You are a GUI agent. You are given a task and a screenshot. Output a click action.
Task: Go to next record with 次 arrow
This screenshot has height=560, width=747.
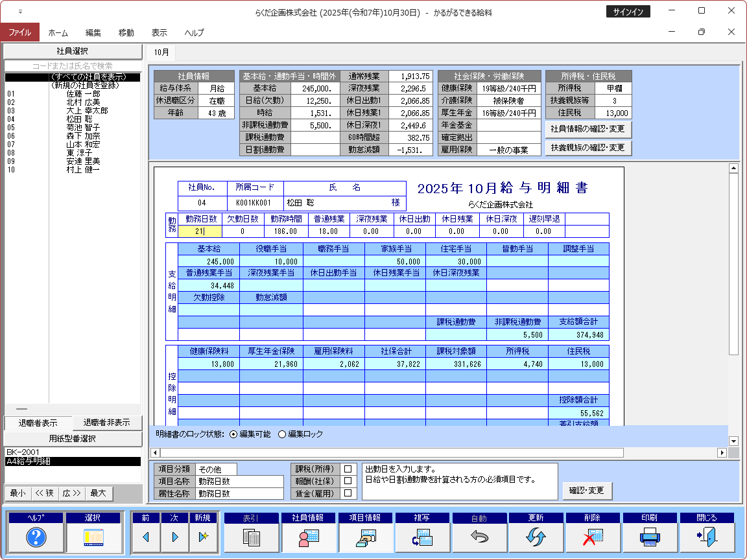point(175,537)
